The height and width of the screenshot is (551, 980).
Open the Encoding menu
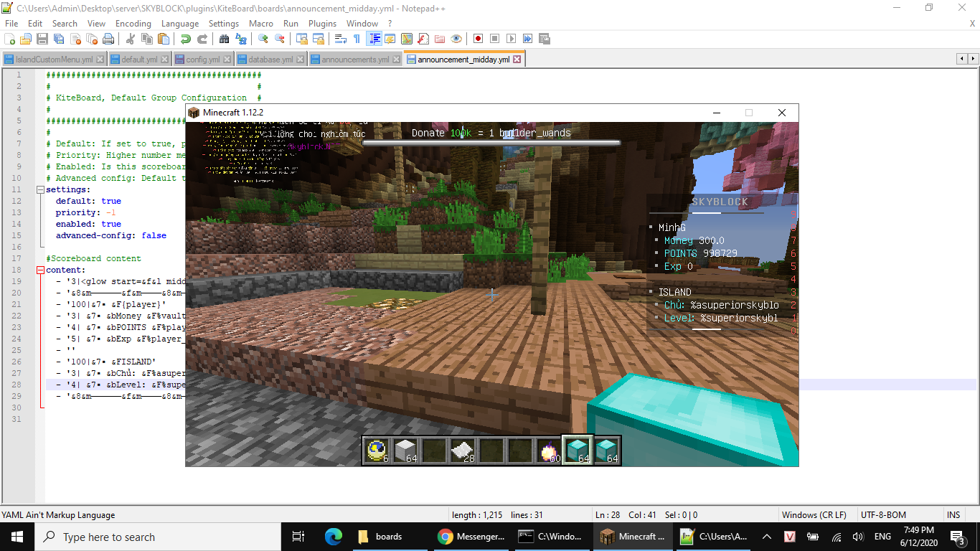click(x=133, y=24)
